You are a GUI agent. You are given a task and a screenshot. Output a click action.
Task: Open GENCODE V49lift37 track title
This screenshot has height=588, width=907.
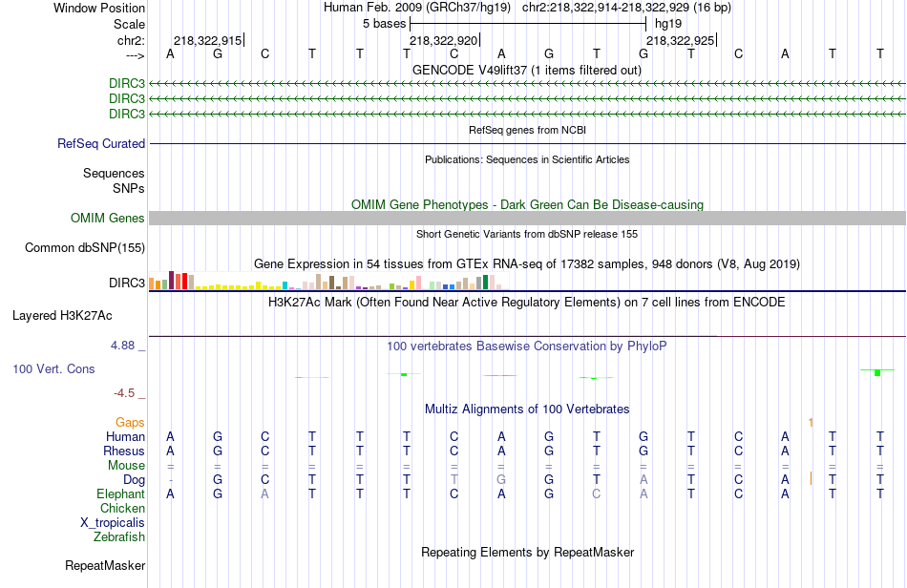point(527,70)
